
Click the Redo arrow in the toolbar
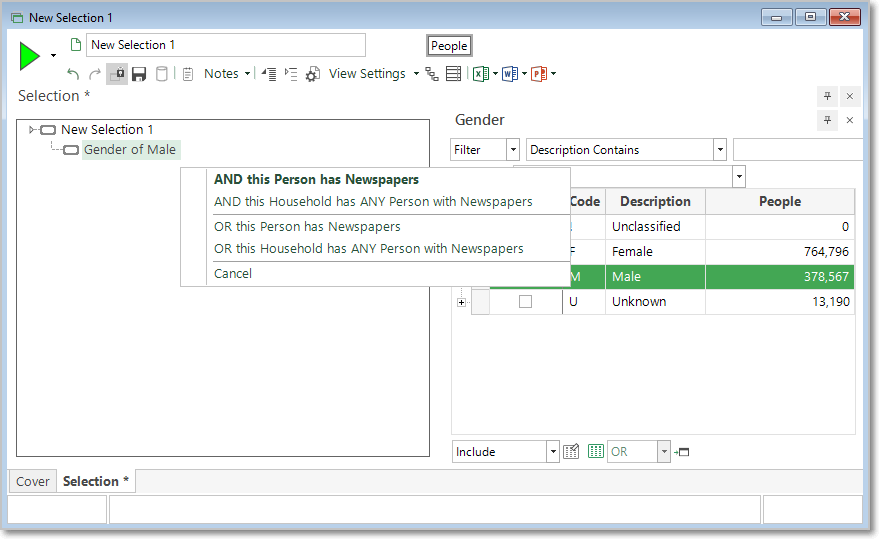[x=95, y=74]
